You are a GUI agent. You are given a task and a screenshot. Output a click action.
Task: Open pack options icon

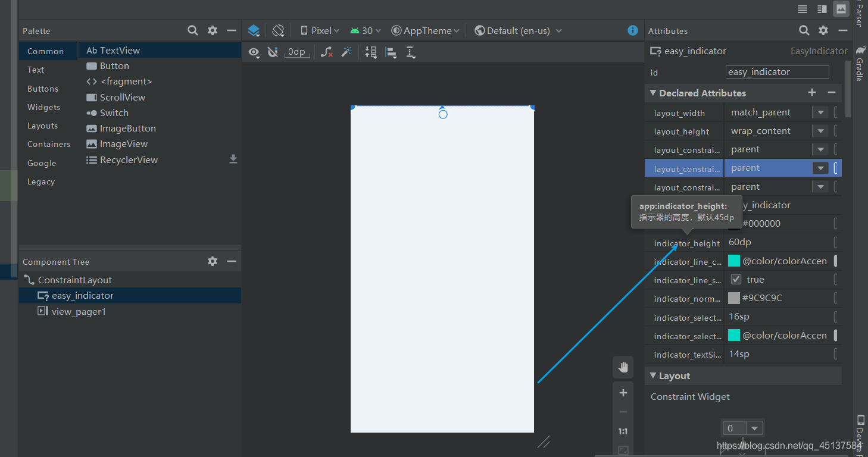click(371, 52)
